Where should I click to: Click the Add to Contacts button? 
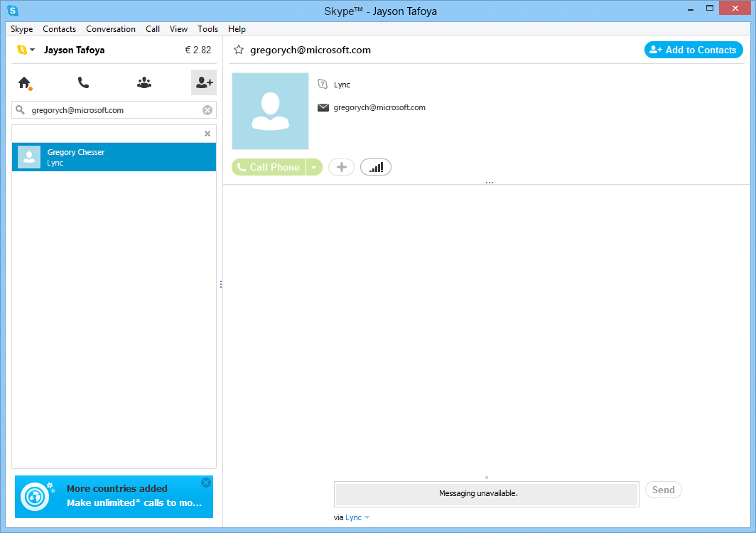(x=693, y=50)
